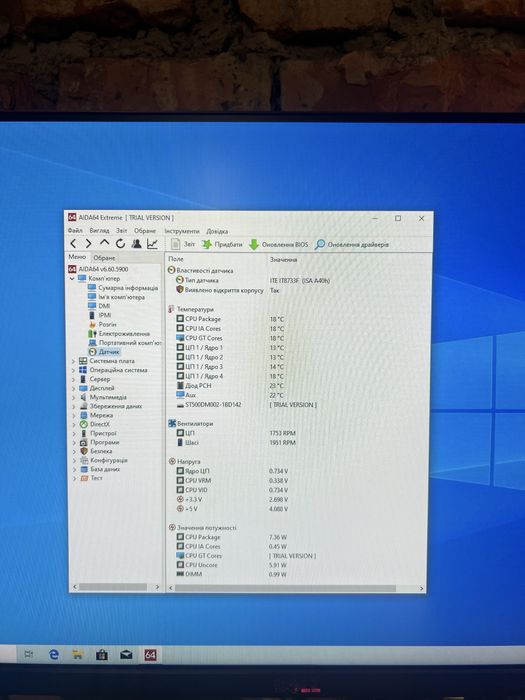The width and height of the screenshot is (525, 700).
Task: Open the Mail app from the taskbar
Action: click(x=126, y=655)
